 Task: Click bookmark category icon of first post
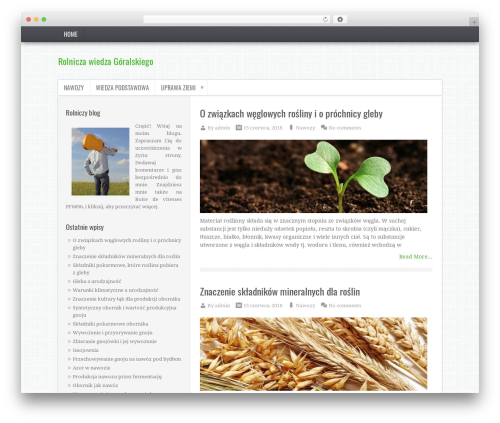coord(291,127)
